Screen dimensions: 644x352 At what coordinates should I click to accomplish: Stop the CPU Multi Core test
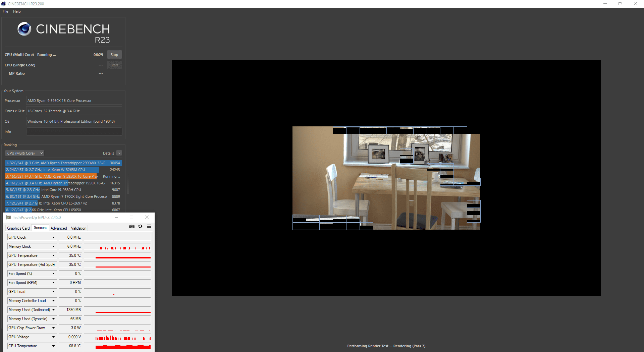pyautogui.click(x=114, y=55)
